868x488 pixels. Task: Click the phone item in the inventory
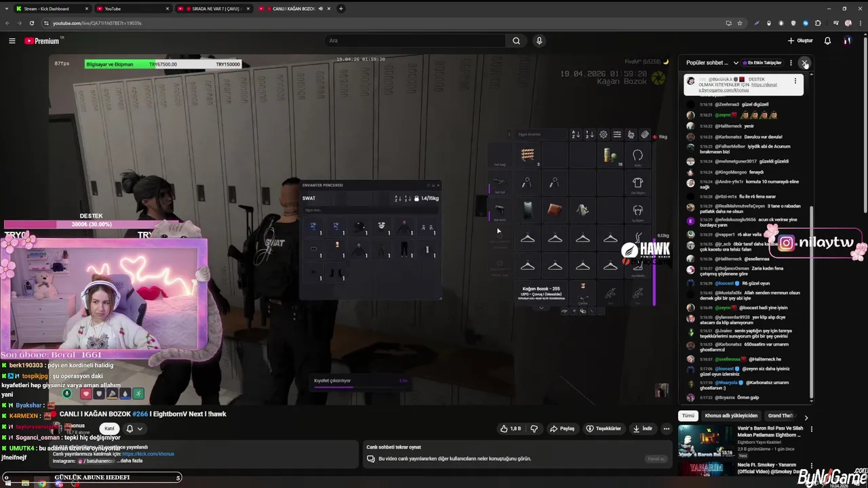(x=528, y=210)
